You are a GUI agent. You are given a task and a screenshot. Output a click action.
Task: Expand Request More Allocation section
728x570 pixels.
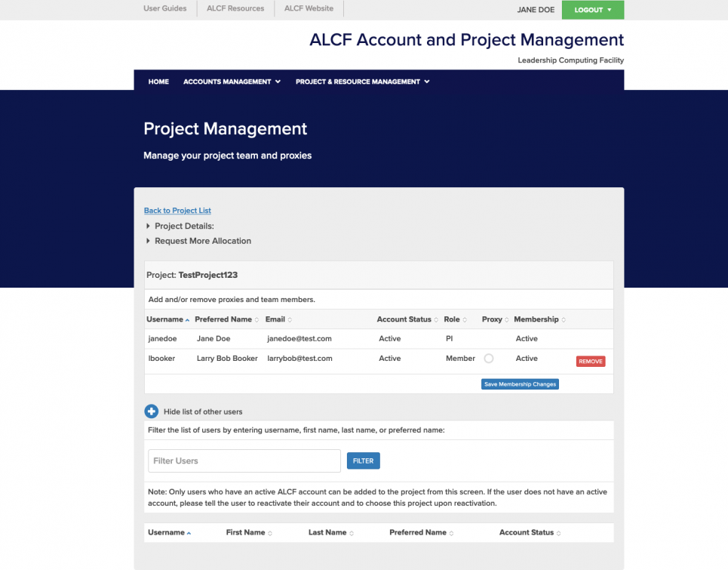(202, 241)
